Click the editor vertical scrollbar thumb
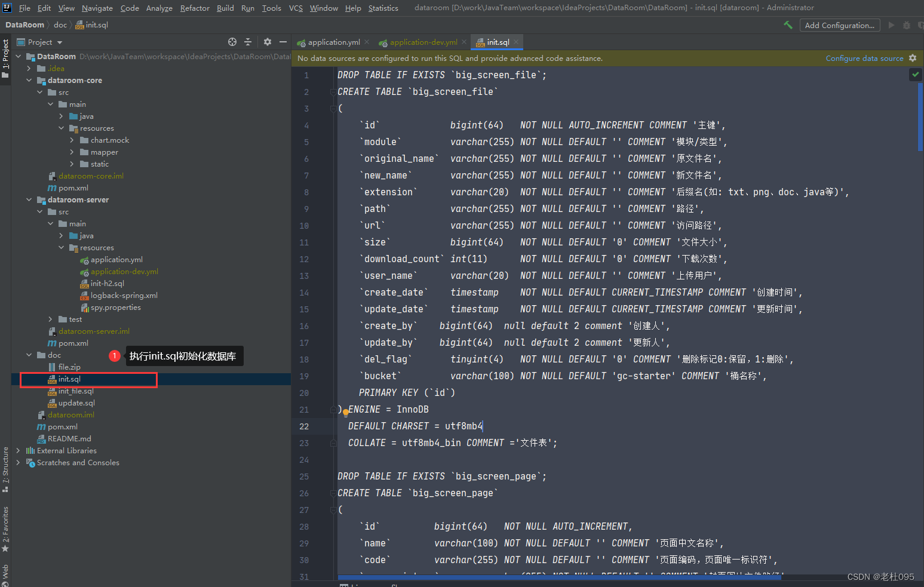The image size is (924, 587). (920, 117)
